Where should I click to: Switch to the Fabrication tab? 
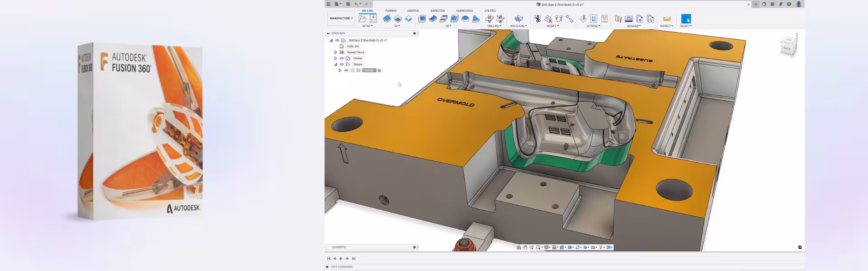point(465,11)
